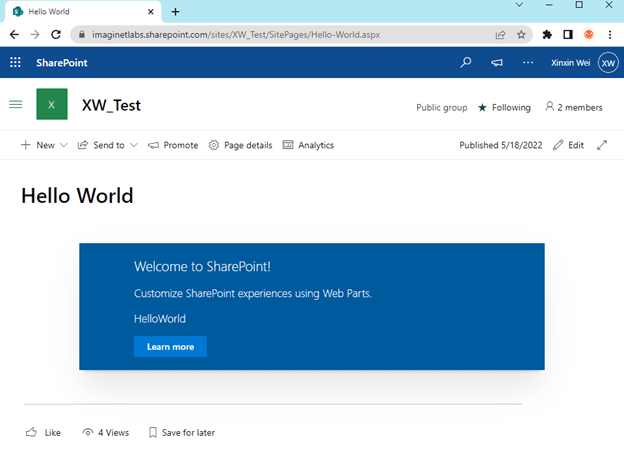The height and width of the screenshot is (457, 624).
Task: Share this page via address bar icon
Action: click(x=500, y=35)
